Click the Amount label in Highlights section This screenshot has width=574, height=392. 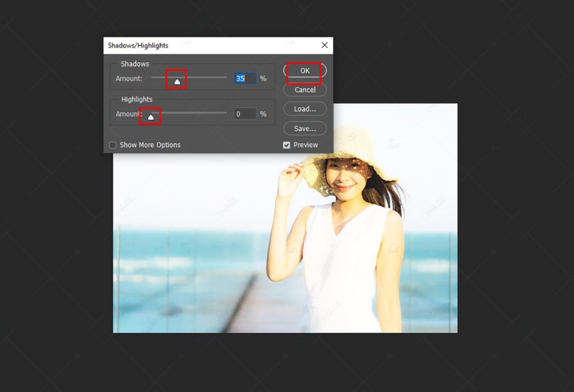click(x=129, y=114)
